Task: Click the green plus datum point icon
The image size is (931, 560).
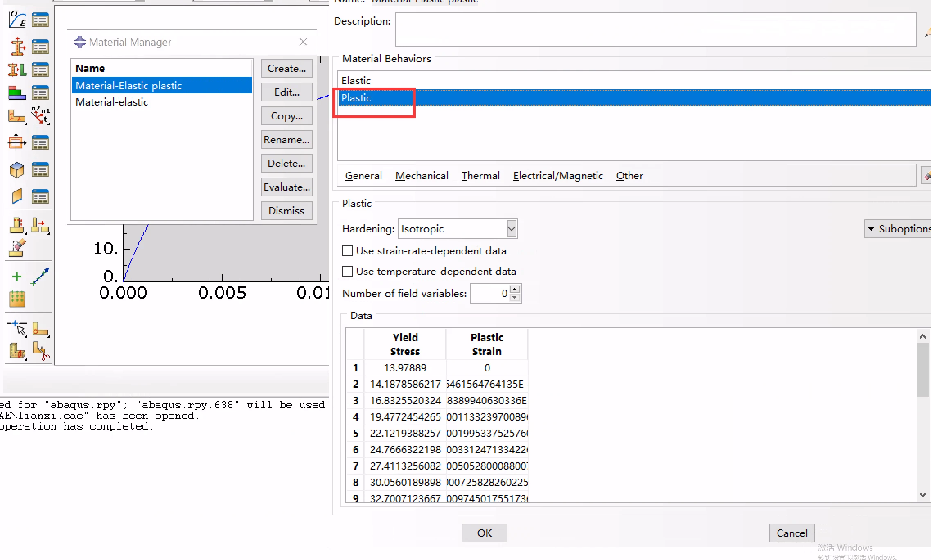Action: pos(17,277)
